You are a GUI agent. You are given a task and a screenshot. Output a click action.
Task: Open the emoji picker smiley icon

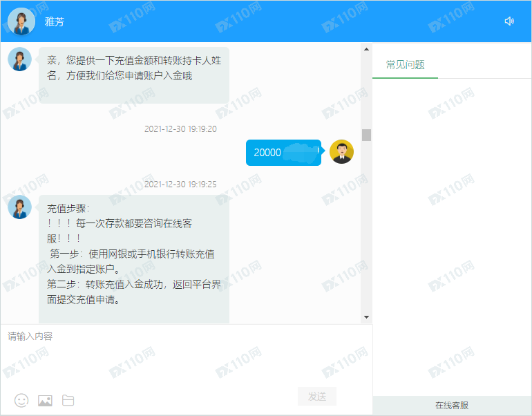(21, 400)
